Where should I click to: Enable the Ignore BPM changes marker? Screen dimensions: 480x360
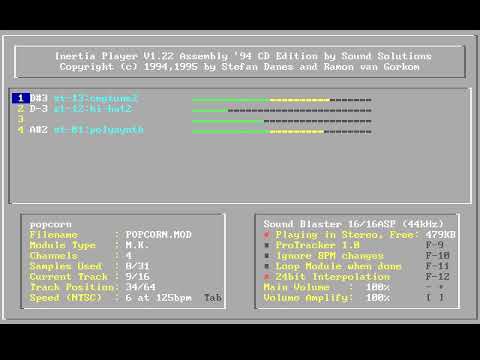click(267, 256)
